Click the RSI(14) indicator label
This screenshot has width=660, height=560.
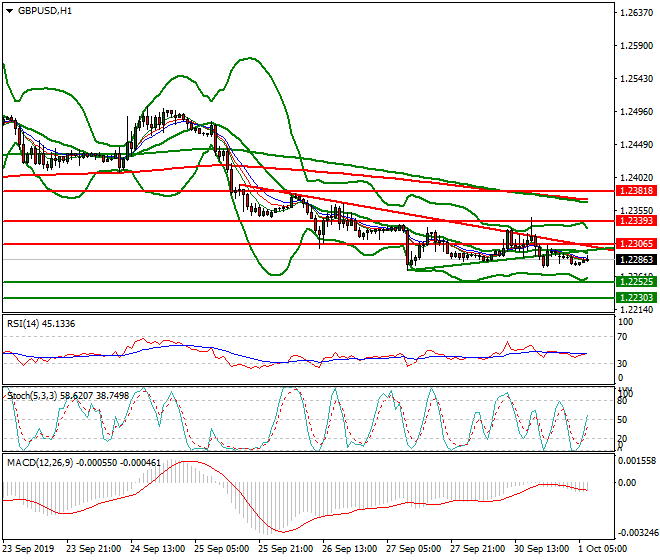(39, 323)
